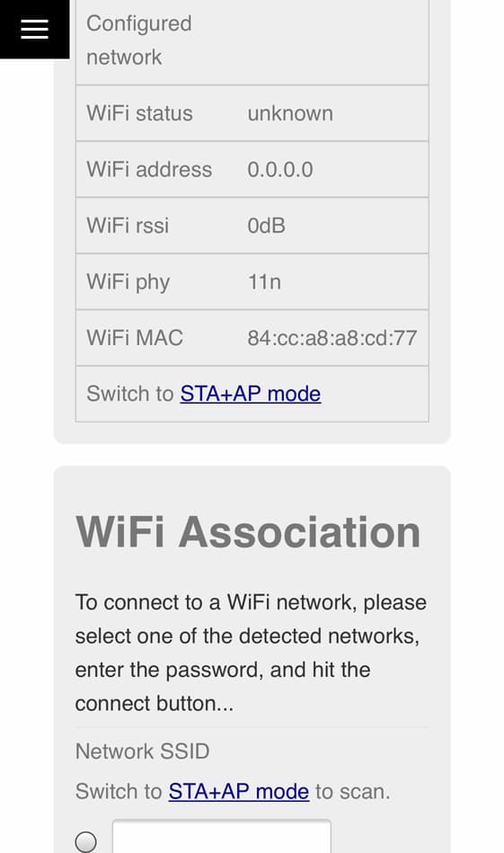This screenshot has width=504, height=853.
Task: Click the WiFi address row label
Action: (x=149, y=170)
